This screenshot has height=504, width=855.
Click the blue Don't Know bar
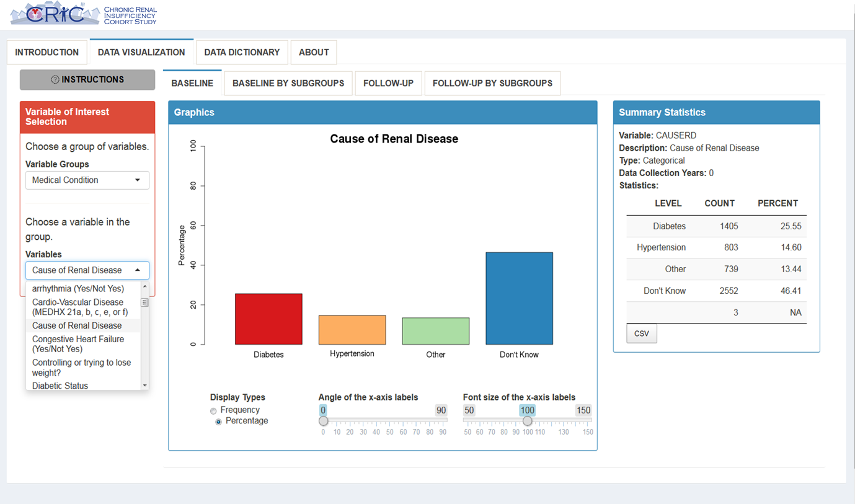(x=519, y=298)
